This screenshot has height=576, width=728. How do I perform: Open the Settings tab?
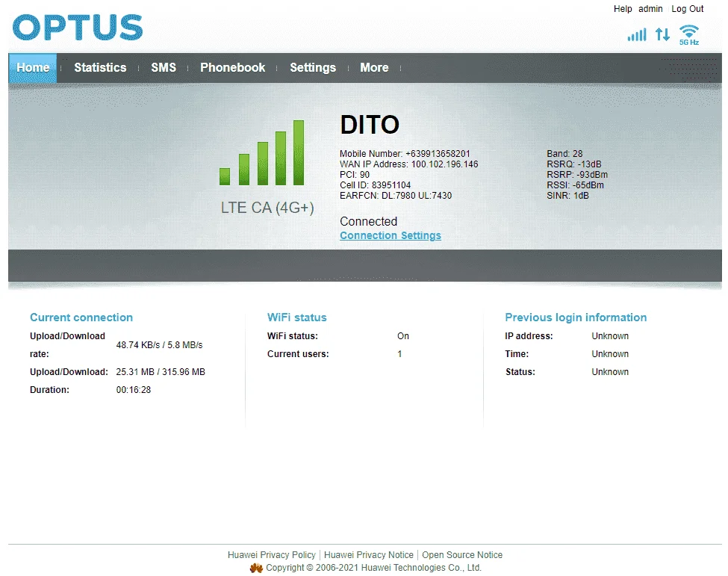313,68
